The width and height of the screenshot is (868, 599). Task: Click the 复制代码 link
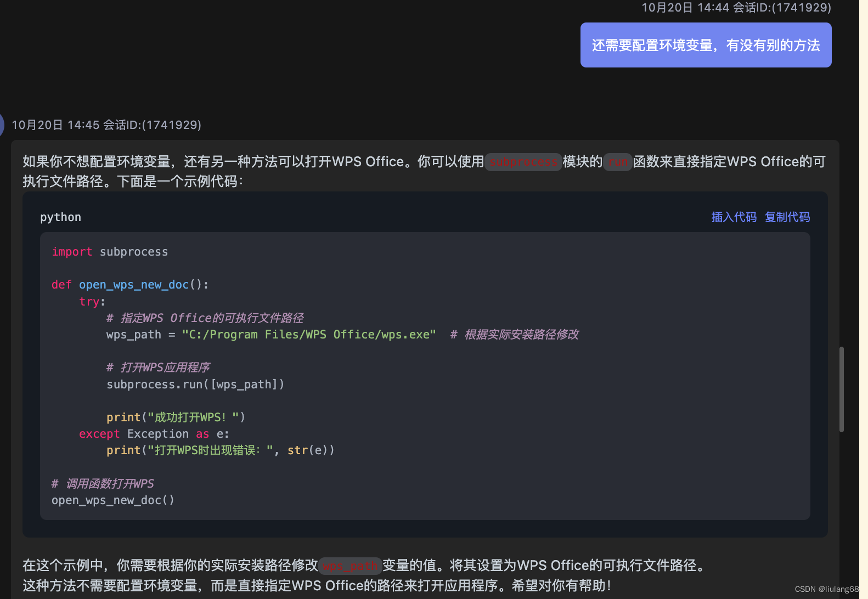coord(787,217)
